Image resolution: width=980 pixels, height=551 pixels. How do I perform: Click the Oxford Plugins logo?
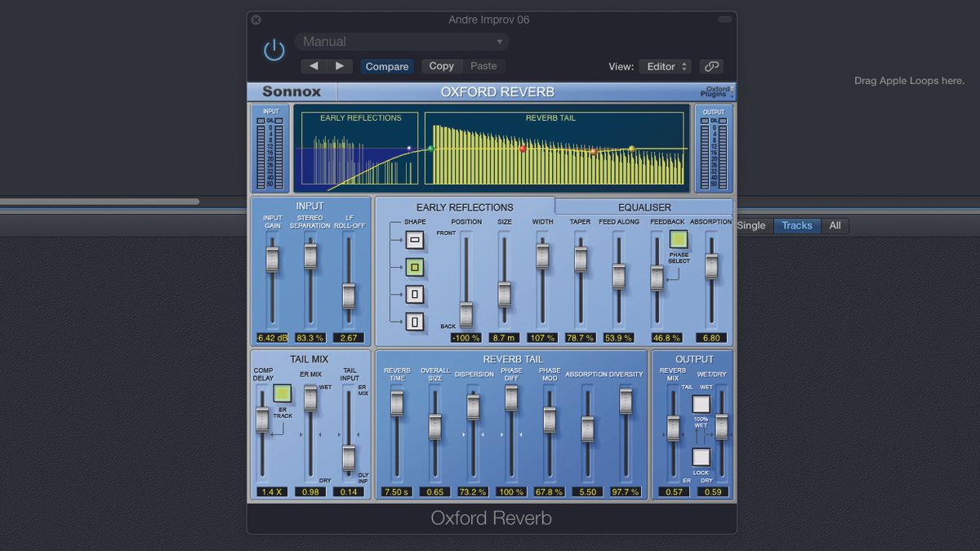click(714, 91)
